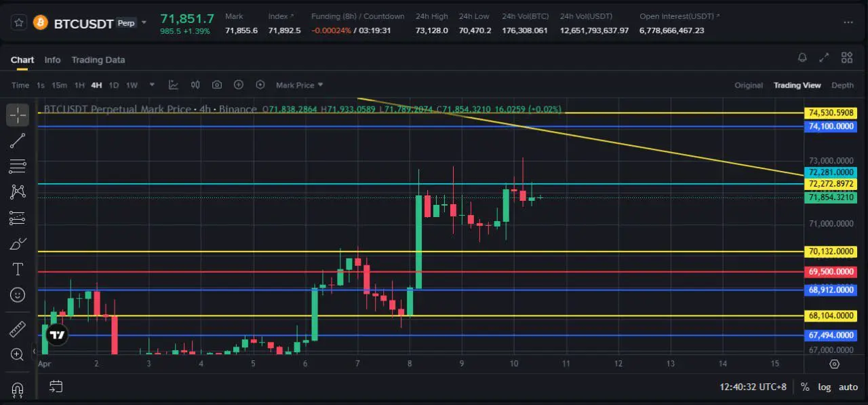Click the 70,132.0000 yellow price label
This screenshot has height=405, width=868.
point(831,252)
